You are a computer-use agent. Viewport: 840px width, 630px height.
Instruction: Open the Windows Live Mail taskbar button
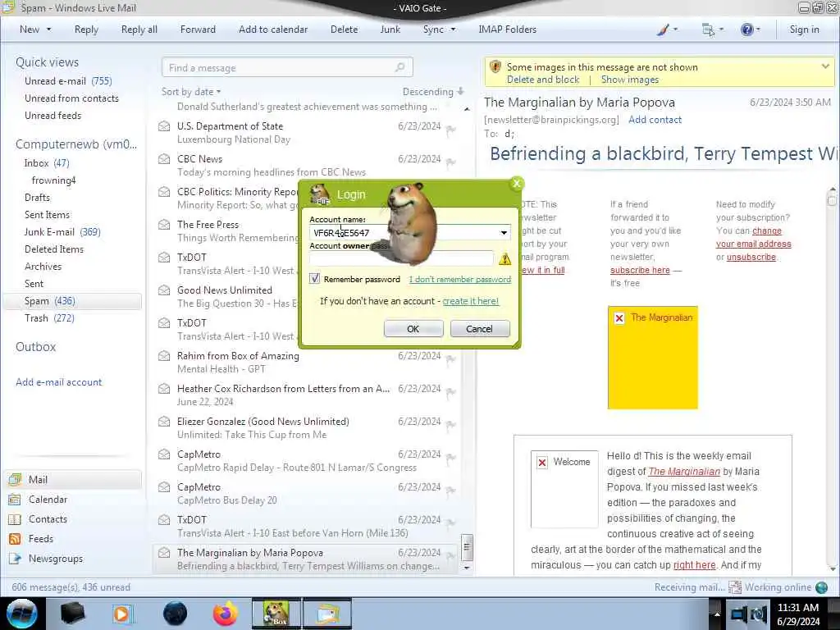(x=327, y=614)
